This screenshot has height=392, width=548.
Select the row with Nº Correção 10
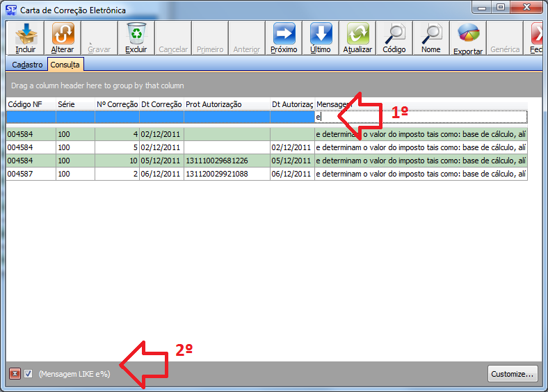[116, 161]
